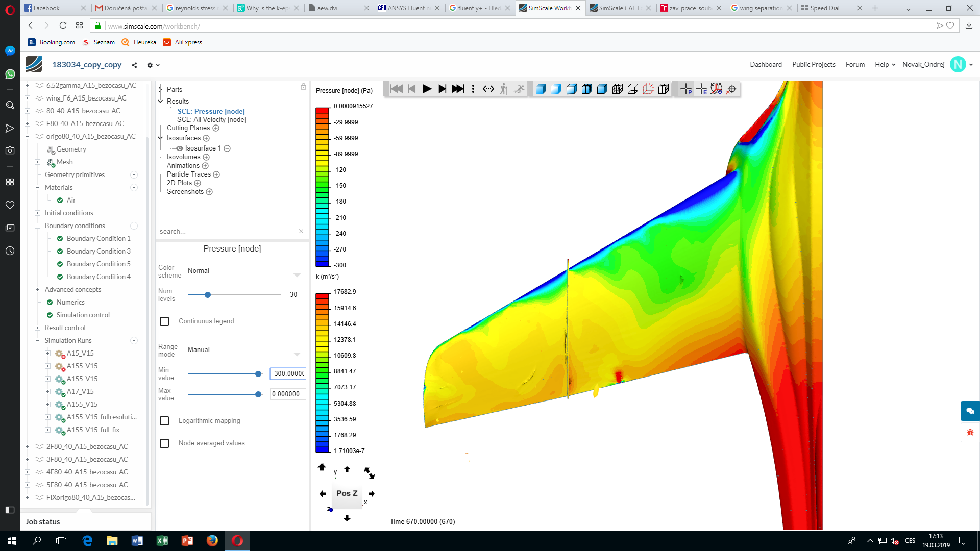Jump to last animation frame
The height and width of the screenshot is (551, 980).
[x=458, y=89]
